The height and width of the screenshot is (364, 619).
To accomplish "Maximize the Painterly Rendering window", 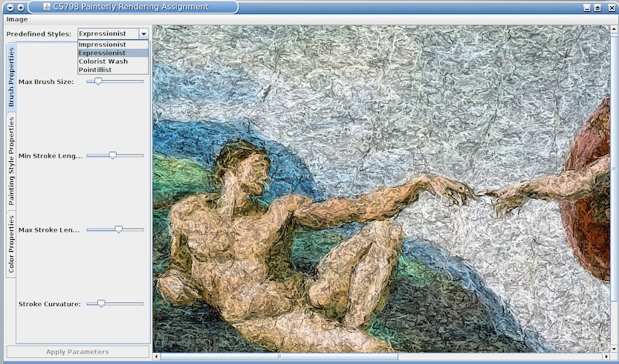I will coord(597,7).
